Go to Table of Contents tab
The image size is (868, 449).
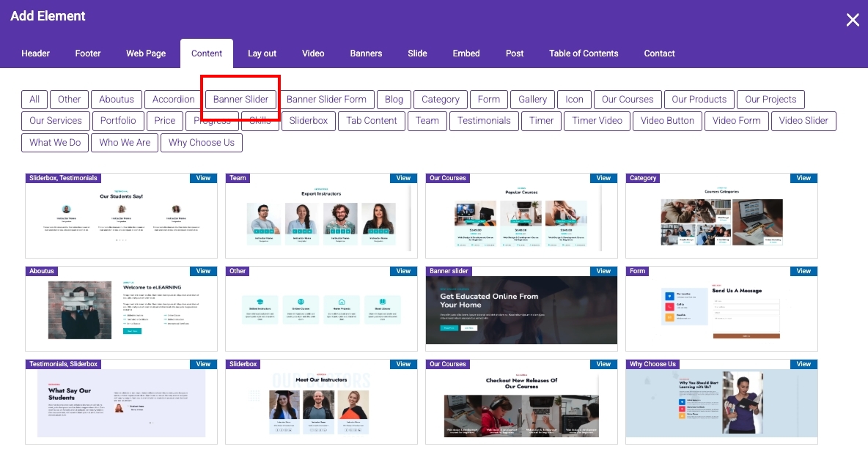[584, 53]
